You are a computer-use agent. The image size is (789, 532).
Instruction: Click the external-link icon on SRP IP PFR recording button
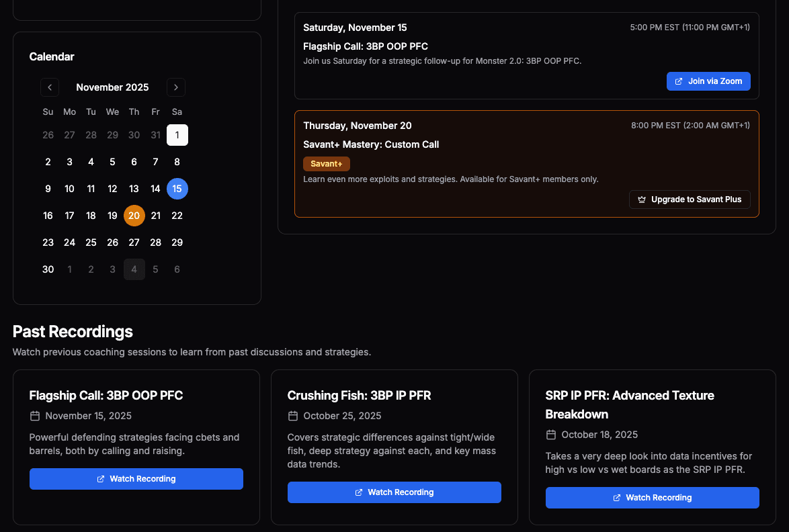point(616,497)
